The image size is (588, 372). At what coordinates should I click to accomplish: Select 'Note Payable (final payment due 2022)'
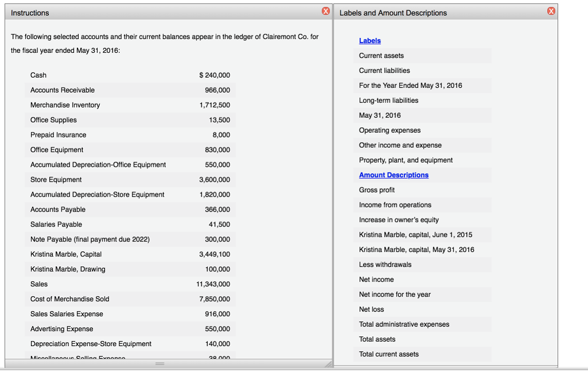tap(90, 240)
